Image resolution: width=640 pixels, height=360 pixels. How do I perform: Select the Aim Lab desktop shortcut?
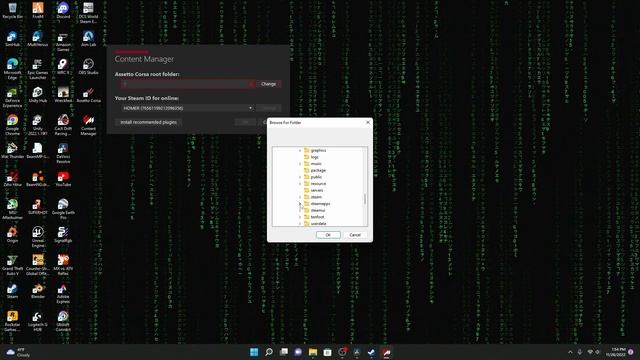tap(88, 39)
